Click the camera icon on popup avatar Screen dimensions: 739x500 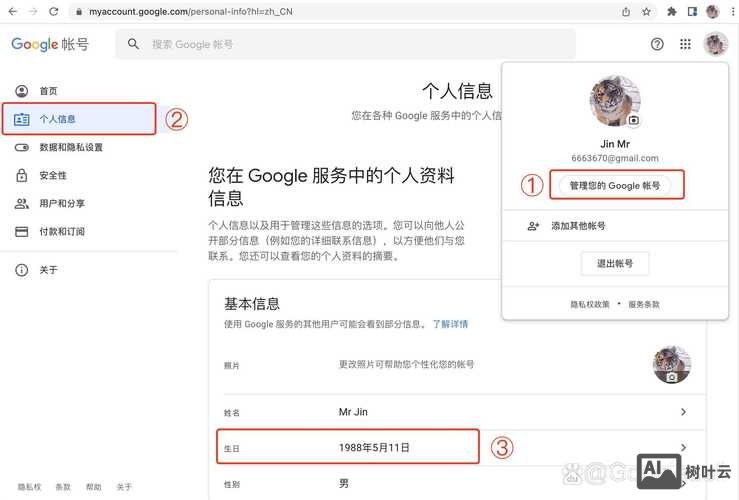(633, 120)
